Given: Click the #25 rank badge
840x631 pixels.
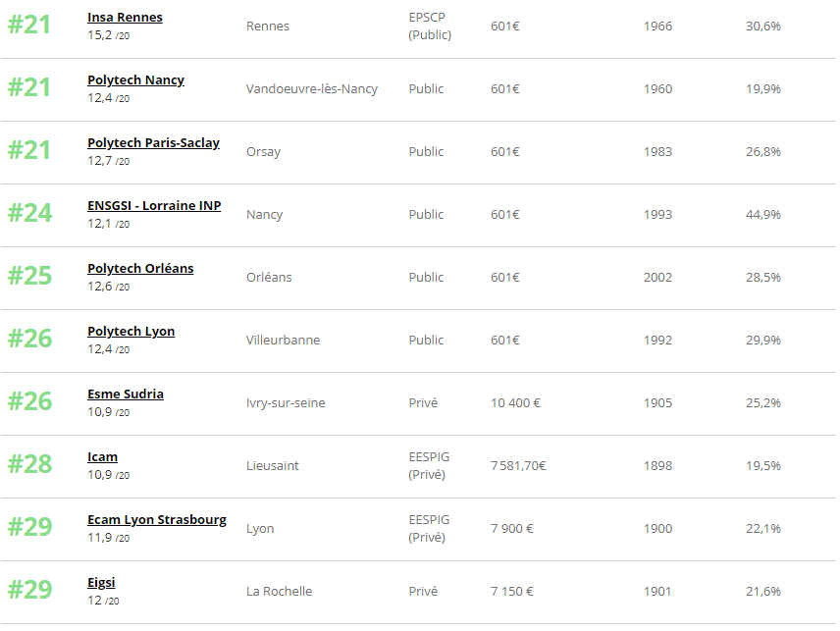Looking at the screenshot, I should [x=29, y=276].
